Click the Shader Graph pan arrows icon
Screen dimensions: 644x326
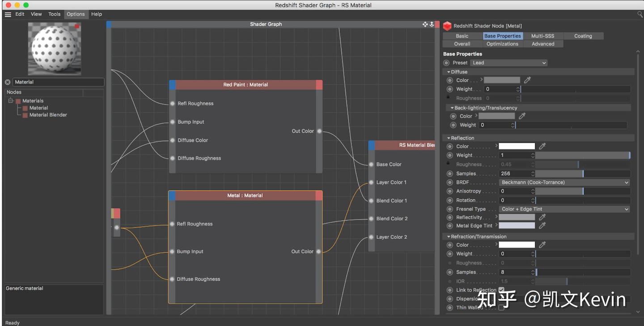(425, 24)
